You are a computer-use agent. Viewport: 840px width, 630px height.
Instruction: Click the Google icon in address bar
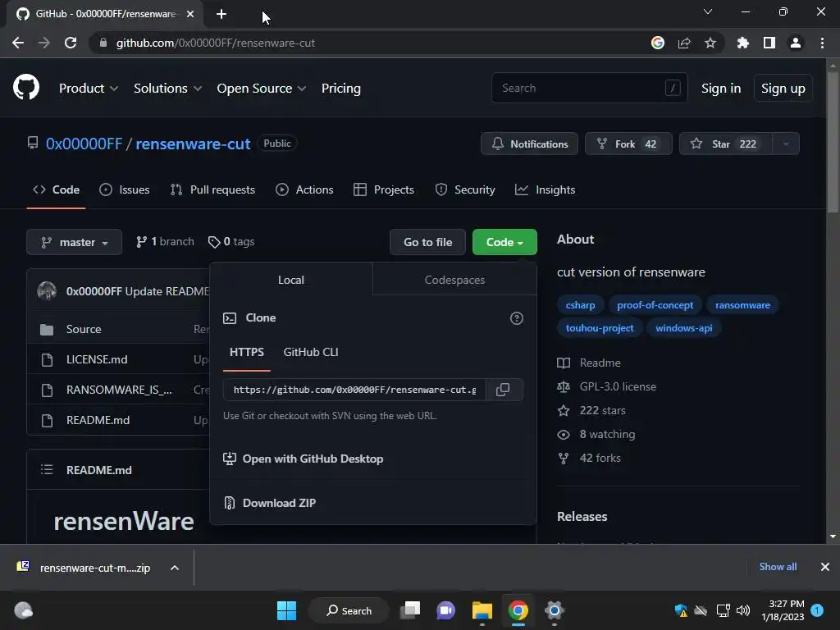658,43
